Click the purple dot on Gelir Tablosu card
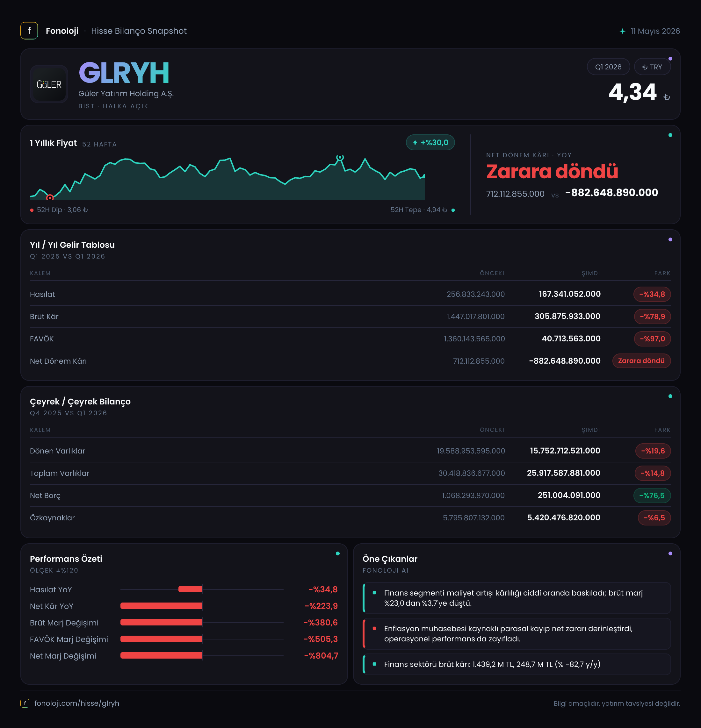701x728 pixels. pyautogui.click(x=670, y=239)
